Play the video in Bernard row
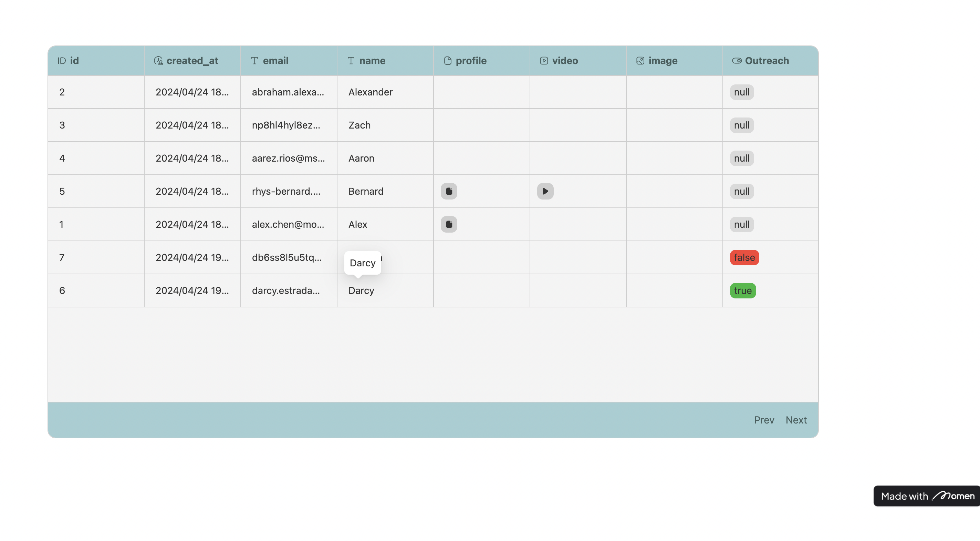 point(545,191)
